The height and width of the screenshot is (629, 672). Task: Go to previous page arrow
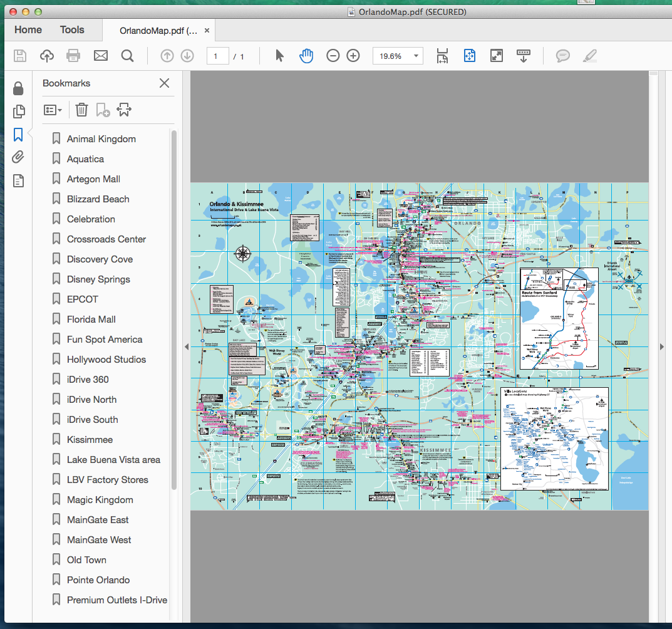pyautogui.click(x=167, y=56)
